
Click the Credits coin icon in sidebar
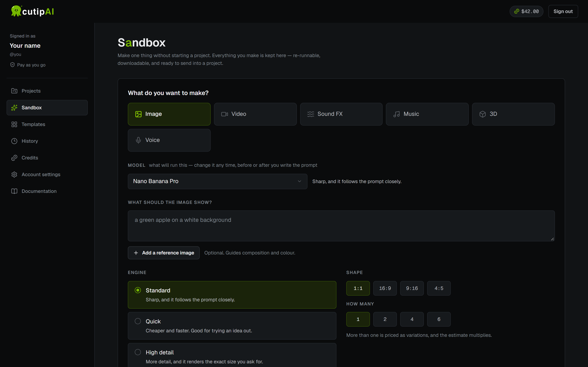tap(14, 158)
